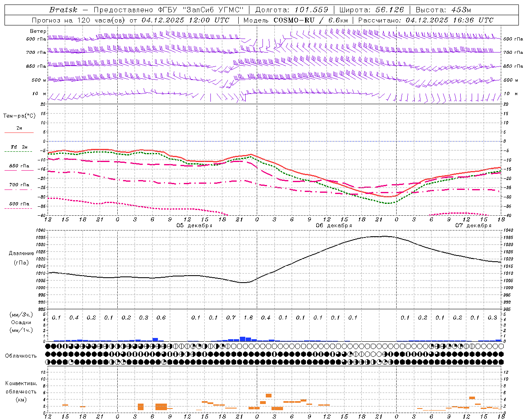This screenshot has width=525, height=420.
Task: Click the "Рассчитано: 04.12.2025 16:36 UTC" timestamp
Action: pyautogui.click(x=426, y=20)
